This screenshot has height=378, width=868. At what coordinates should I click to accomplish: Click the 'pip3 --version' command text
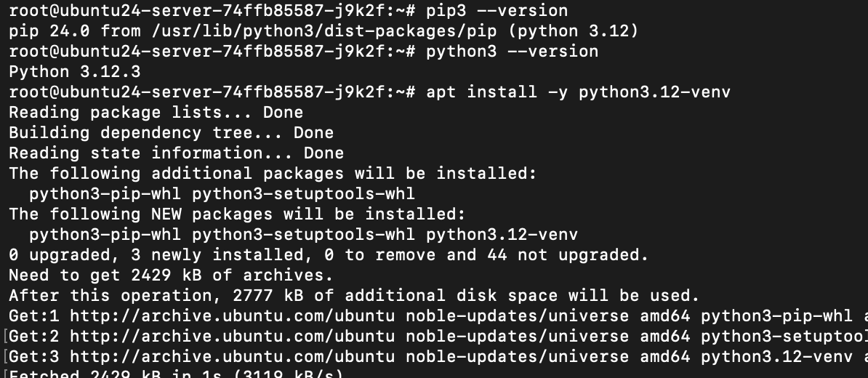pyautogui.click(x=497, y=11)
